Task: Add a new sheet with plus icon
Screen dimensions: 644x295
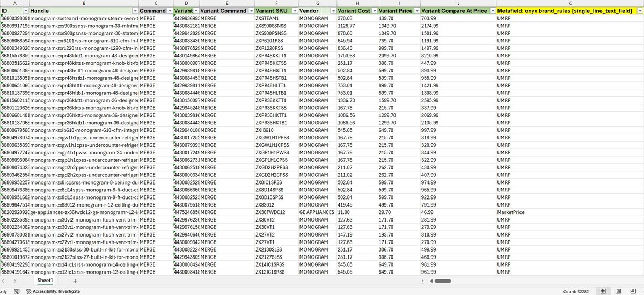Action: click(75, 281)
